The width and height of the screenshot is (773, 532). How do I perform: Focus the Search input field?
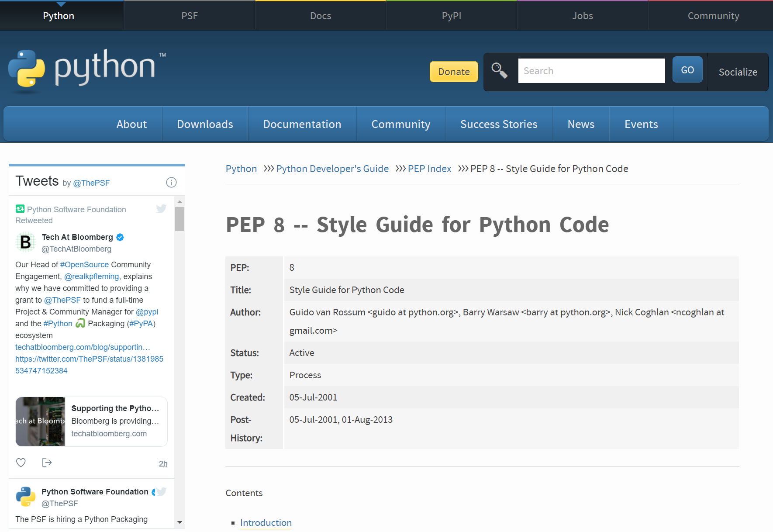point(591,71)
